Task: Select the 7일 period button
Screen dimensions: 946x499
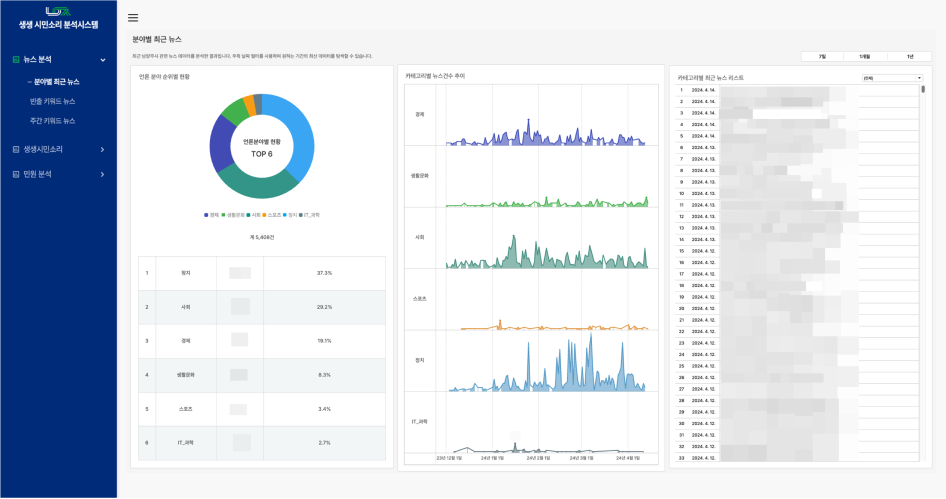Action: click(822, 57)
